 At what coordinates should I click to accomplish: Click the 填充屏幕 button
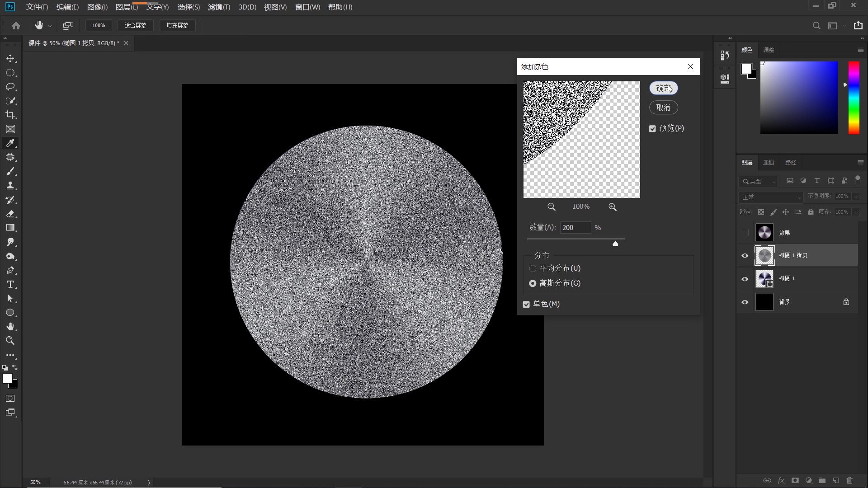(177, 25)
